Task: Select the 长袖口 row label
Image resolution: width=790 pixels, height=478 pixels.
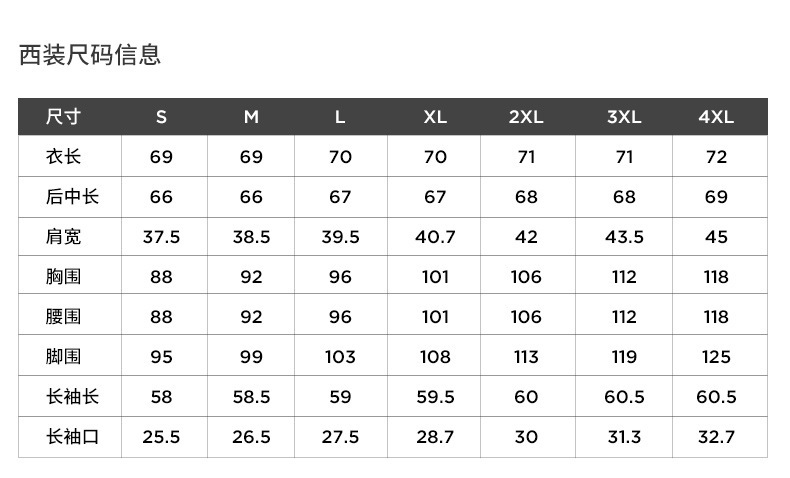Action: point(72,437)
